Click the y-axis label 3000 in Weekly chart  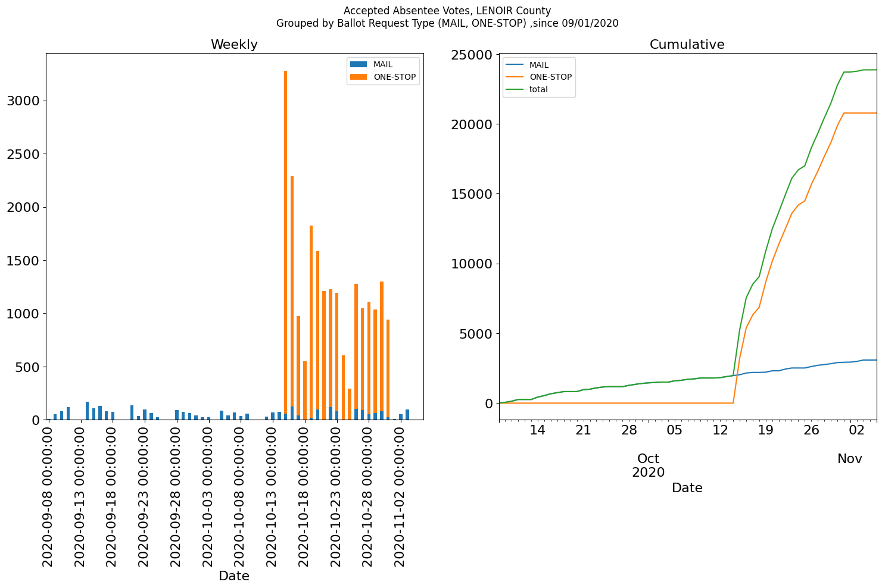pyautogui.click(x=23, y=101)
